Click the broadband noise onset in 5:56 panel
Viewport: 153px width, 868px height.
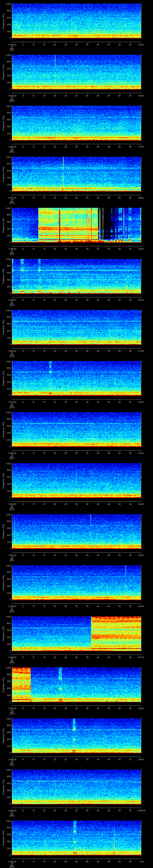tap(91, 633)
